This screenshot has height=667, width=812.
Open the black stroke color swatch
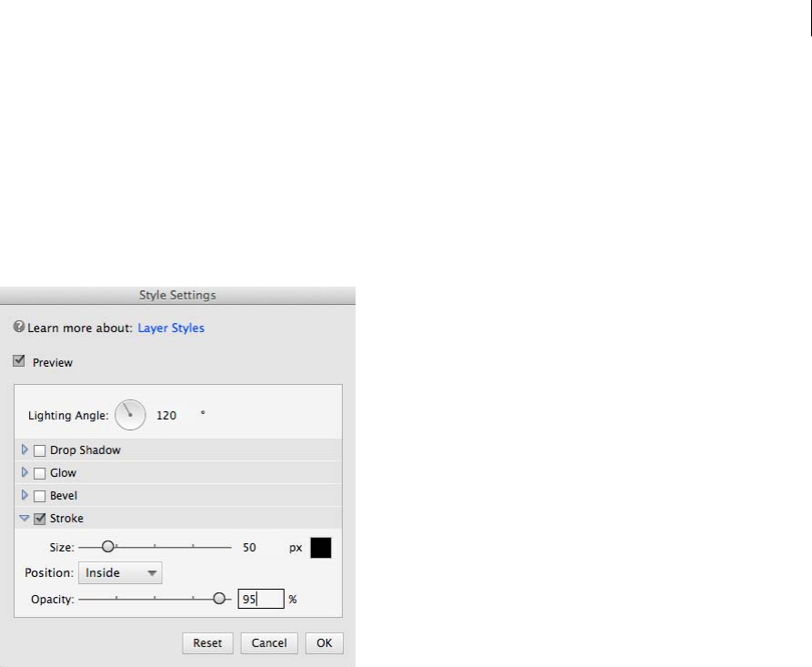tap(321, 548)
